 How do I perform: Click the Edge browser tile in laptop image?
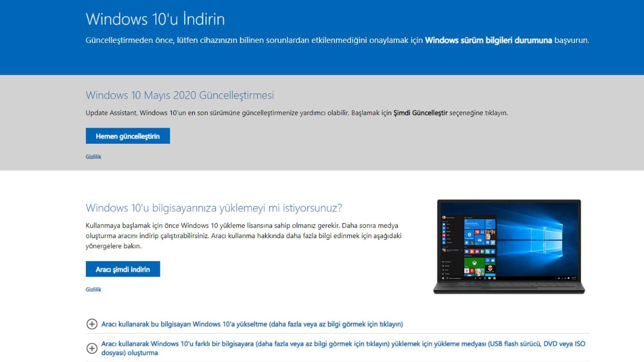(x=469, y=234)
